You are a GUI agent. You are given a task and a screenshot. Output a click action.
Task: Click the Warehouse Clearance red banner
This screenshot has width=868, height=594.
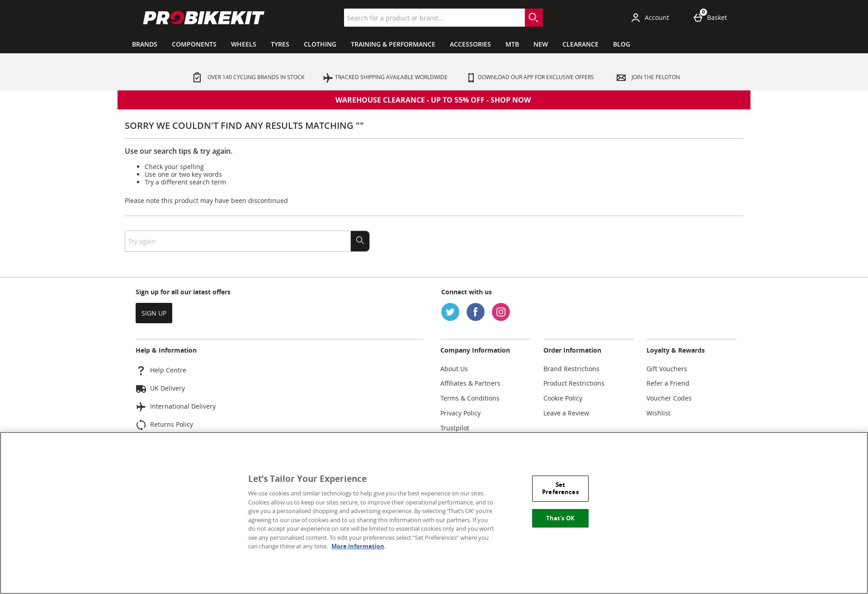point(434,100)
